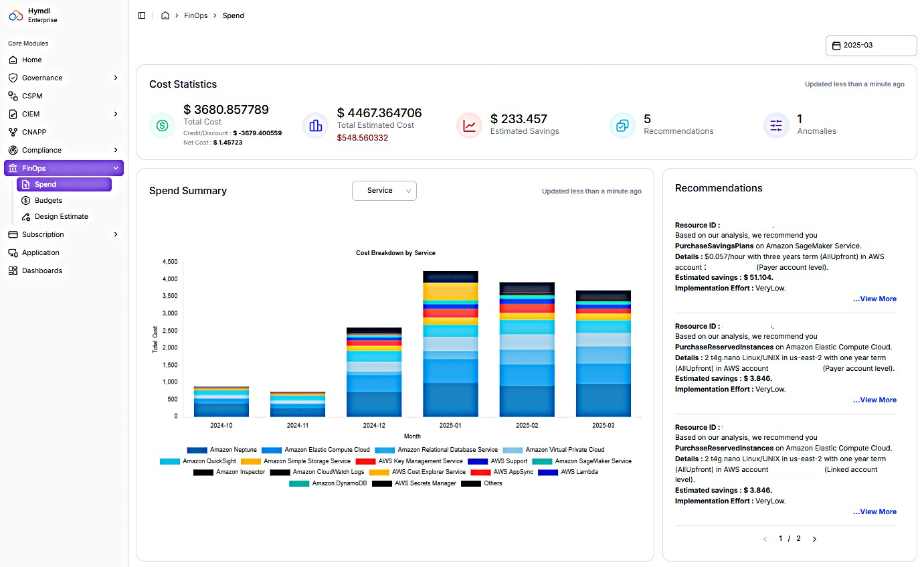The image size is (924, 567).
Task: Select the Design Estimate submenu item
Action: tap(64, 216)
